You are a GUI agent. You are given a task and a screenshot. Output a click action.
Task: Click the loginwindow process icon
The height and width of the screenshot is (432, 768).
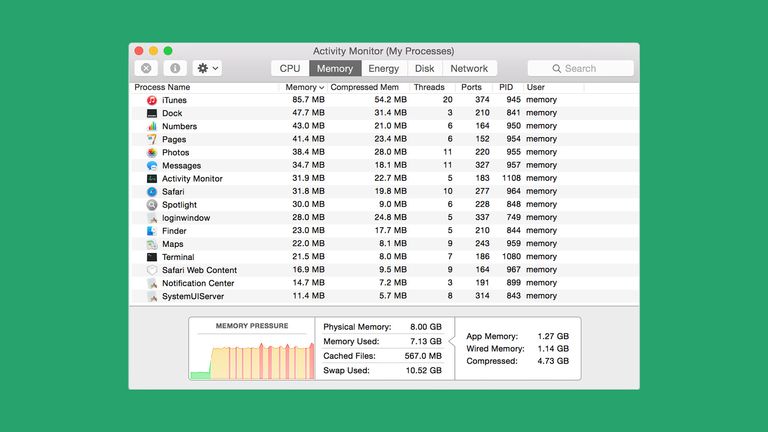pyautogui.click(x=152, y=218)
